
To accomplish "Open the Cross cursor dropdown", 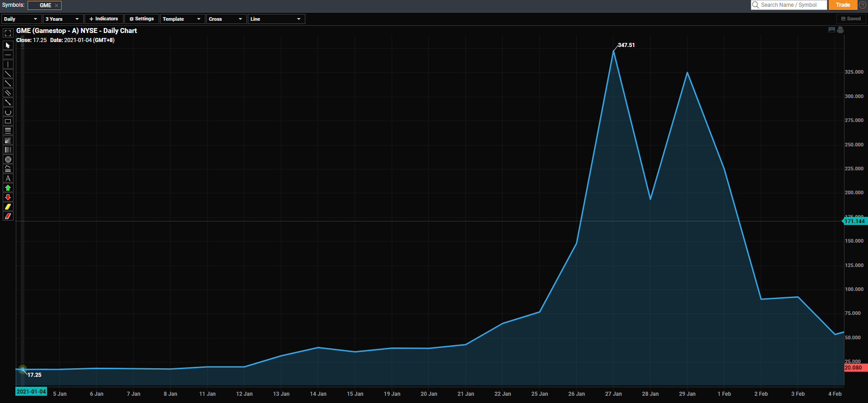I will pos(226,19).
